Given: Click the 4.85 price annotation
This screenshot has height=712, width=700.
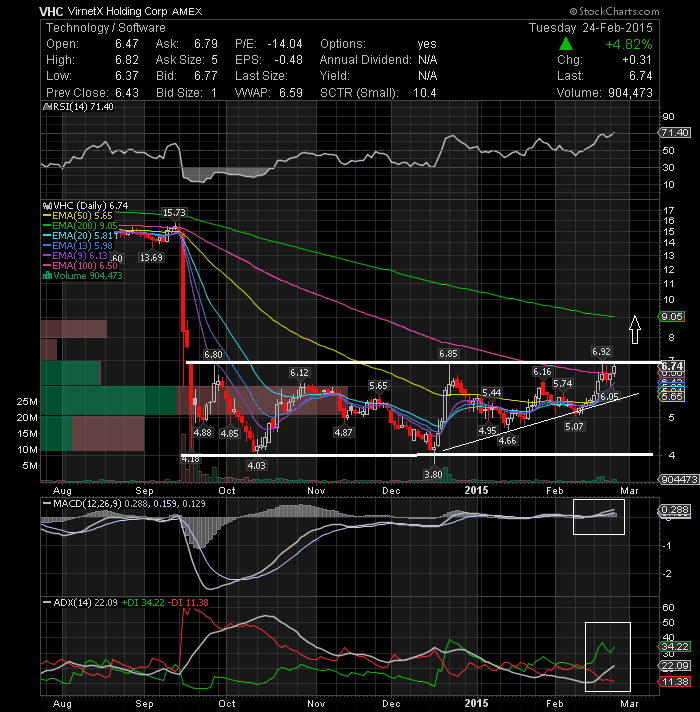Looking at the screenshot, I should click(229, 434).
